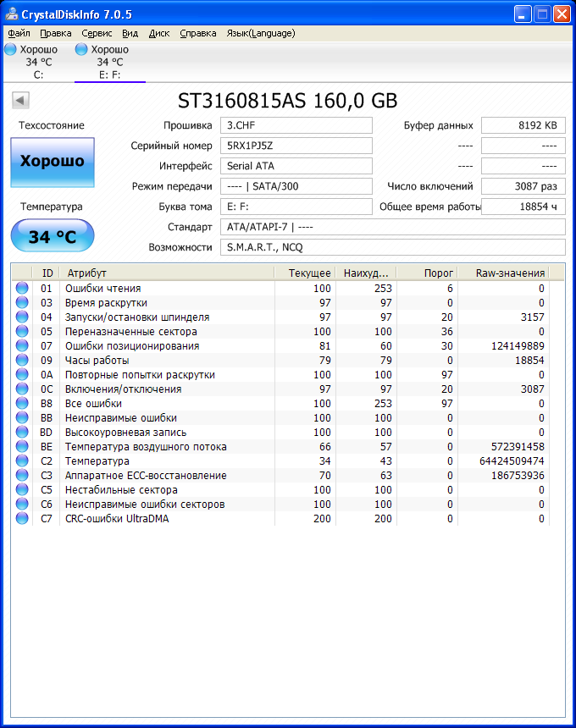The height and width of the screenshot is (728, 576).
Task: Click the Хорошо health status button
Action: 53,161
